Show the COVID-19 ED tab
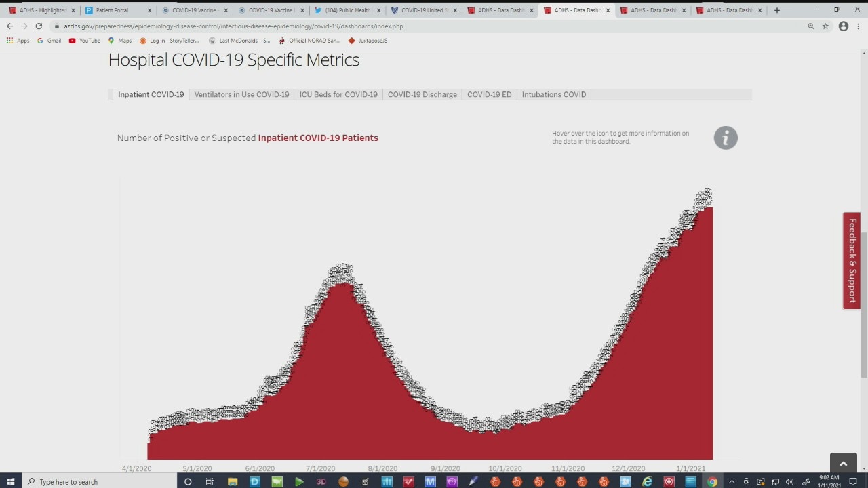Screen dimensions: 868x488 coord(489,94)
